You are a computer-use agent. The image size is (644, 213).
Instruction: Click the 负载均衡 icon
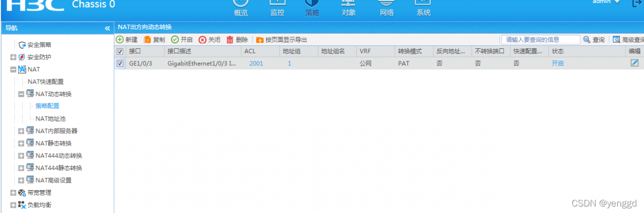click(22, 205)
